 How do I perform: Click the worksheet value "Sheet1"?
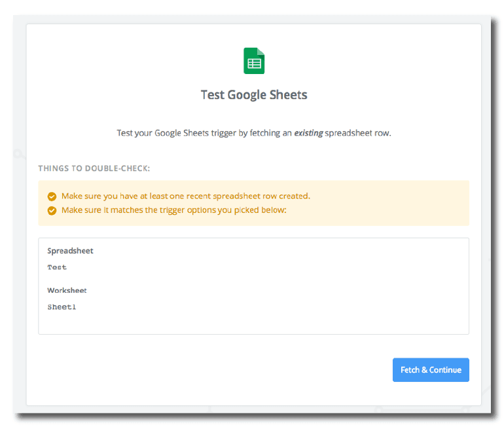click(62, 307)
